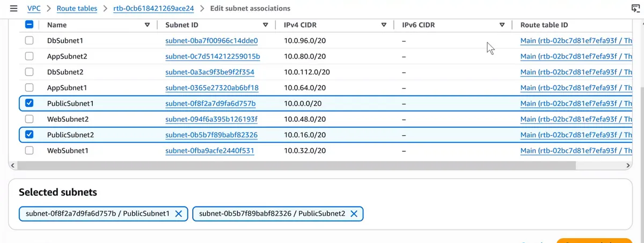Click the WebSubnet2 name cell
Image resolution: width=644 pixels, height=243 pixels.
tap(68, 119)
